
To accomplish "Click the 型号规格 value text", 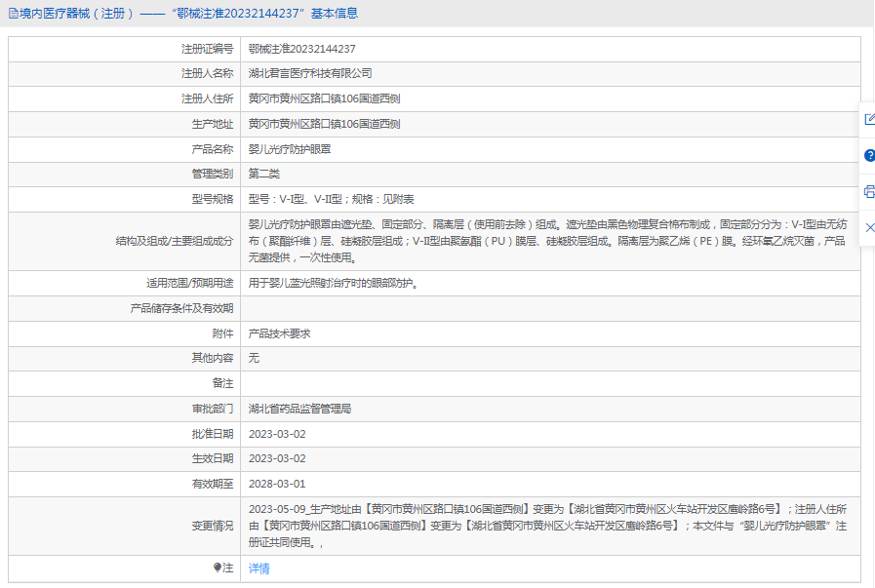I will coord(331,199).
